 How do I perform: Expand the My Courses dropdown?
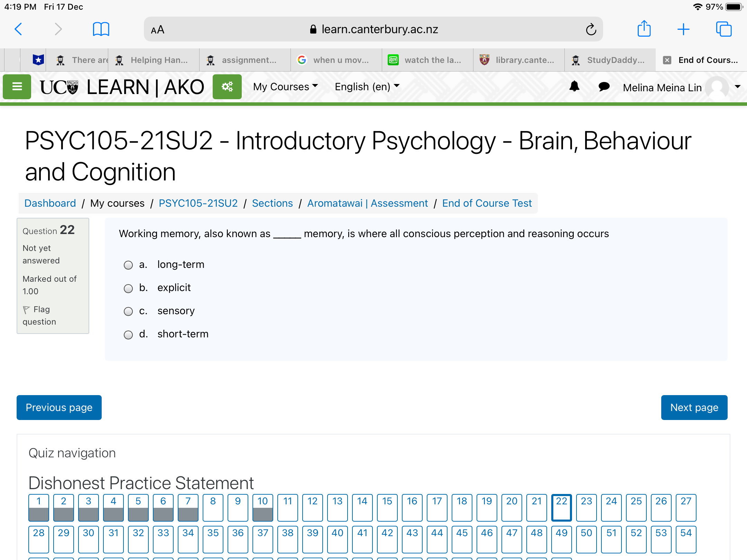tap(285, 87)
